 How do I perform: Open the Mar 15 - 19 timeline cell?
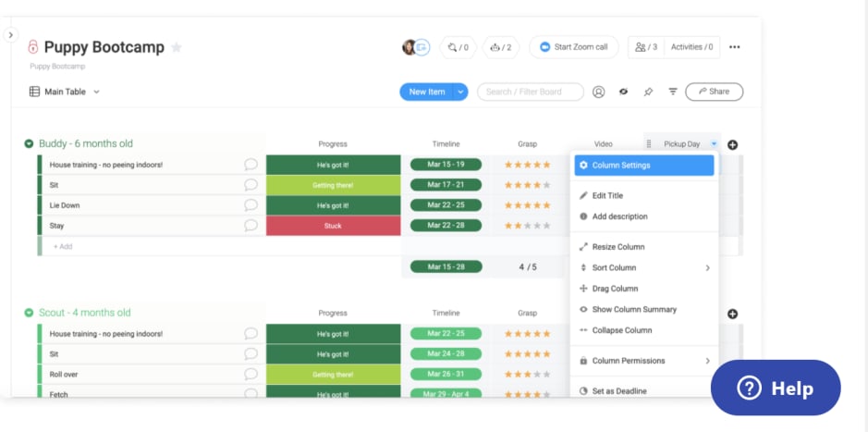coord(446,165)
